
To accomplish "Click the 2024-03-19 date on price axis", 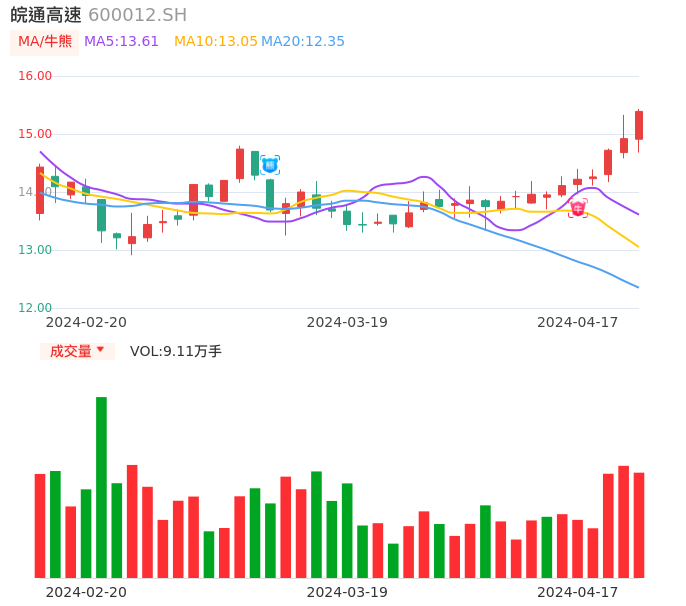I will tap(347, 322).
